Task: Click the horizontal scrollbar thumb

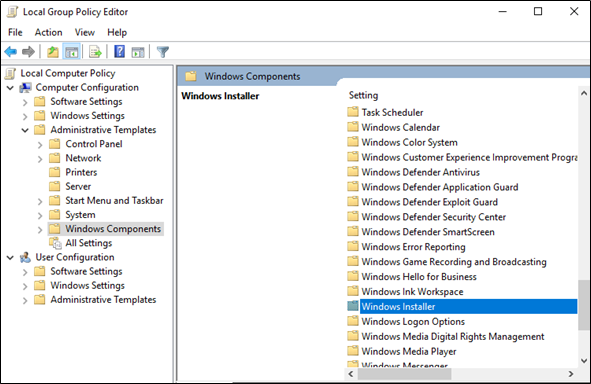Action: click(404, 374)
